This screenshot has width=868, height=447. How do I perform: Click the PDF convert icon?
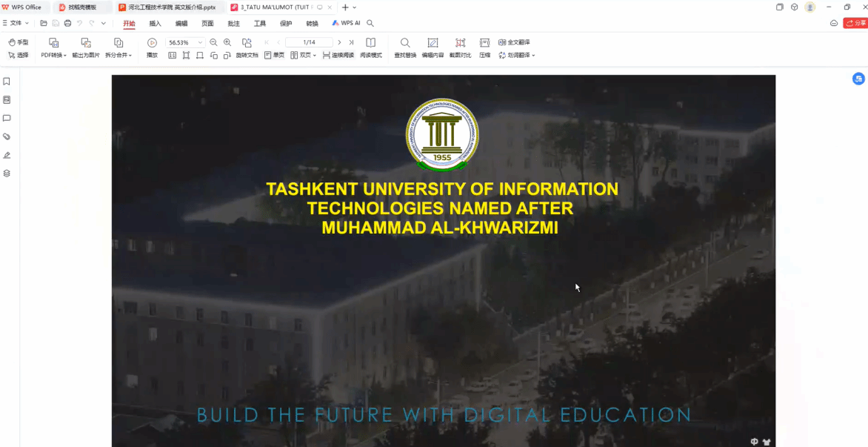53,43
